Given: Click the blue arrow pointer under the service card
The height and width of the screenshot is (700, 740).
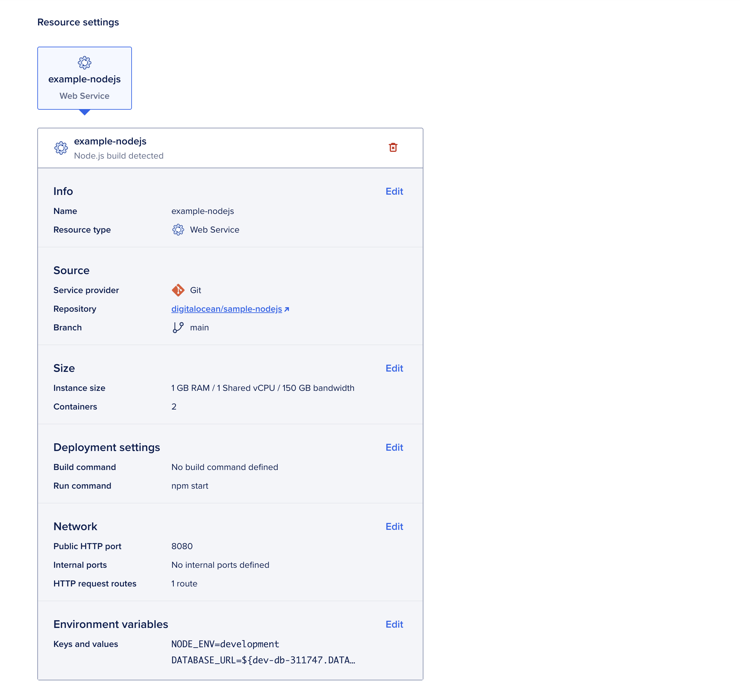Looking at the screenshot, I should pyautogui.click(x=84, y=113).
